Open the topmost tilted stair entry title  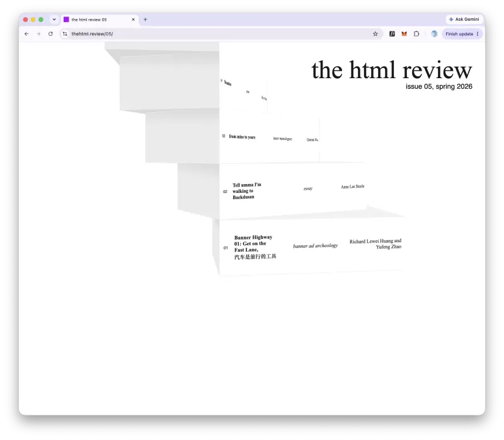pyautogui.click(x=227, y=83)
